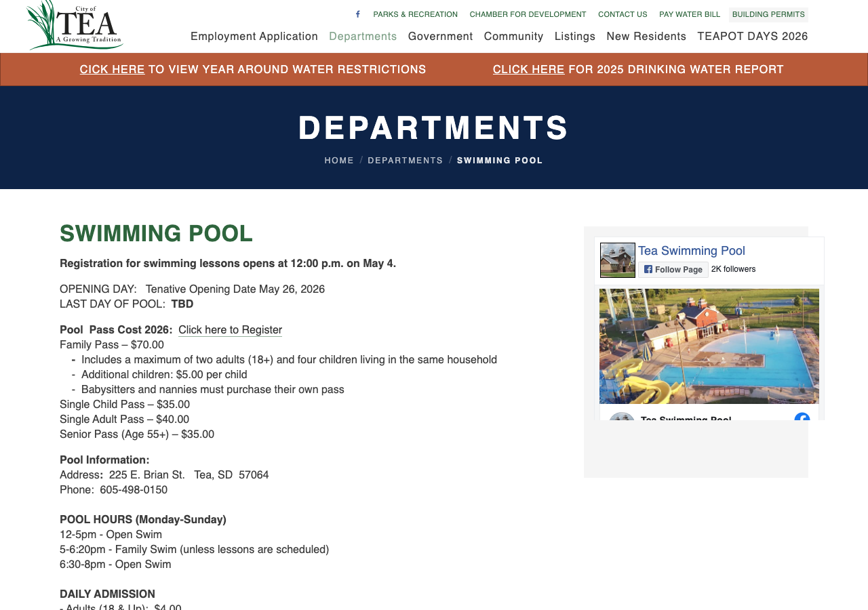Click here to Register for pool pass

pos(230,330)
